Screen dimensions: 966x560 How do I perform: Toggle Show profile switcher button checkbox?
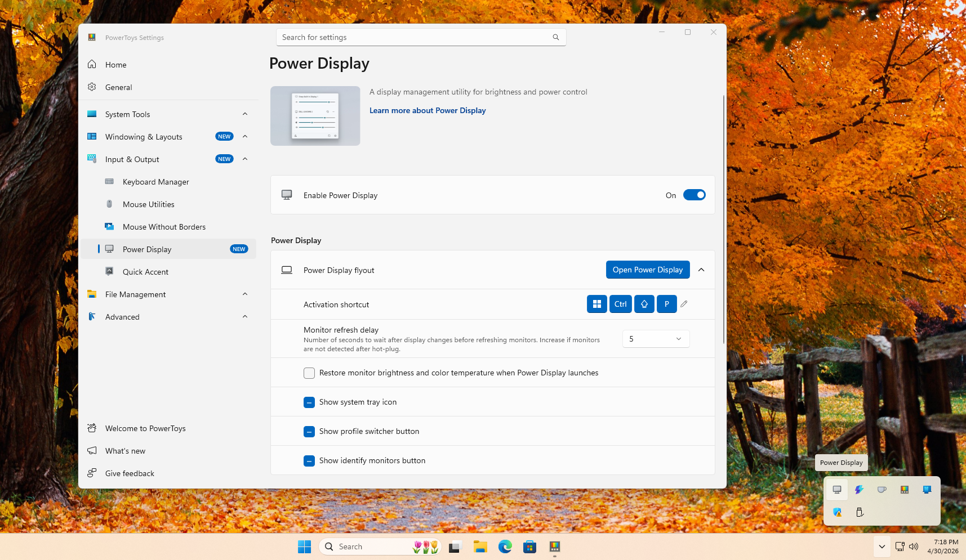click(309, 432)
